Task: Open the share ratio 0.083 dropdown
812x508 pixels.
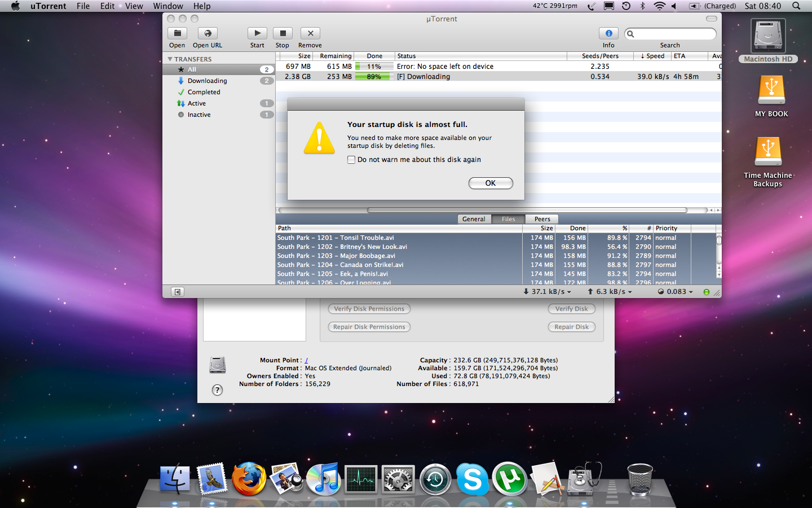Action: coord(676,292)
